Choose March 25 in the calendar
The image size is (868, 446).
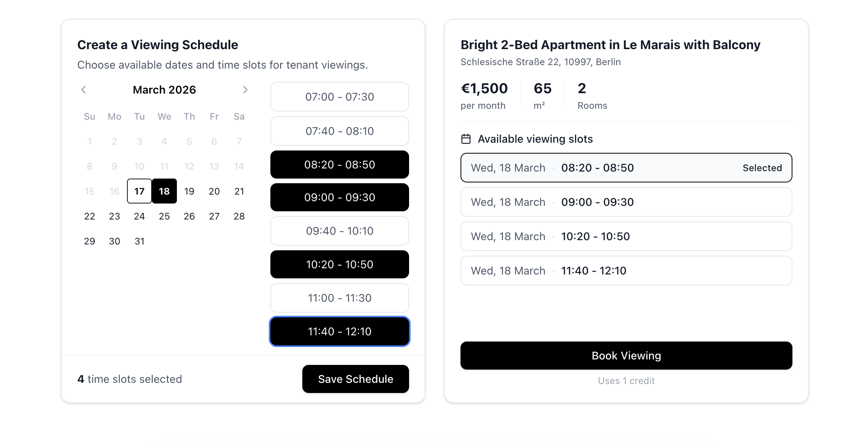164,216
